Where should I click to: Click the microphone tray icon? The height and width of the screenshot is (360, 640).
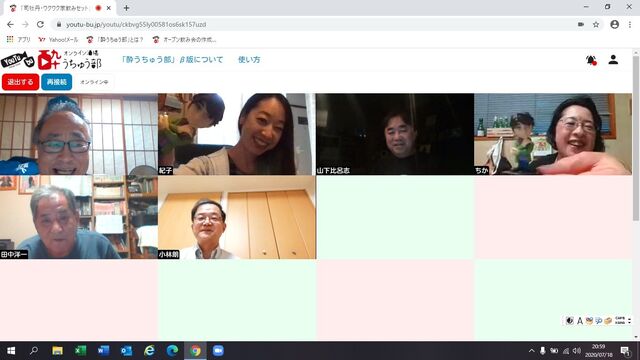tap(542, 351)
